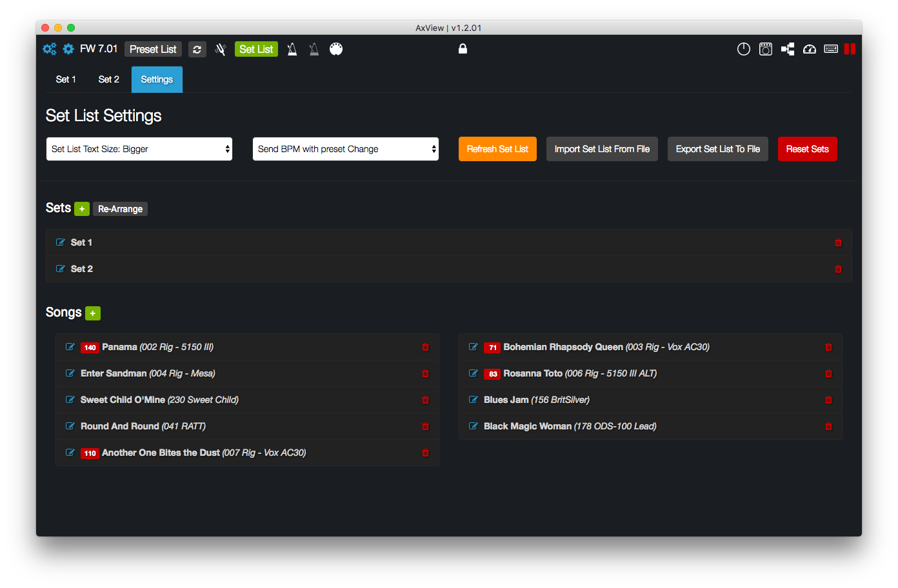
Task: Edit the Black Magic Woman entry
Action: click(x=474, y=426)
